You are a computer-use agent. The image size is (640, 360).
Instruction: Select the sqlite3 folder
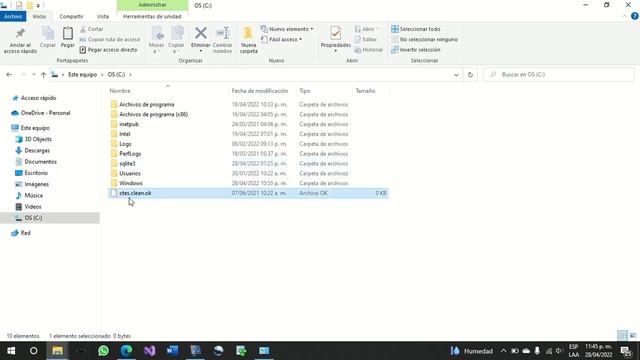(127, 163)
